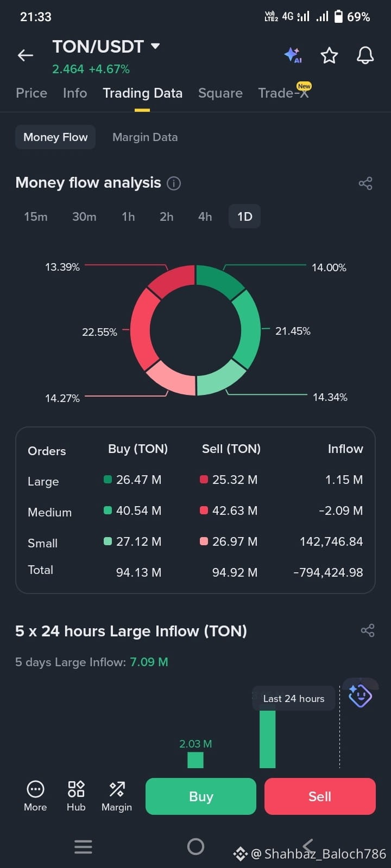Image resolution: width=391 pixels, height=868 pixels.
Task: Click the 14.00% label
Action: (329, 267)
